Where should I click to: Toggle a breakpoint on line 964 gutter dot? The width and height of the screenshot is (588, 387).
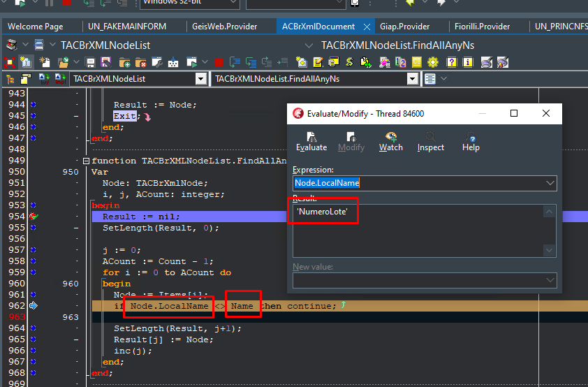(x=34, y=328)
